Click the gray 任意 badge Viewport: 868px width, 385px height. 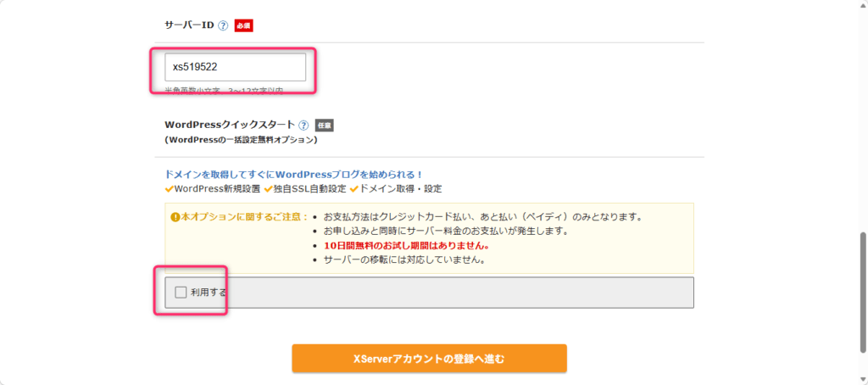coord(325,126)
